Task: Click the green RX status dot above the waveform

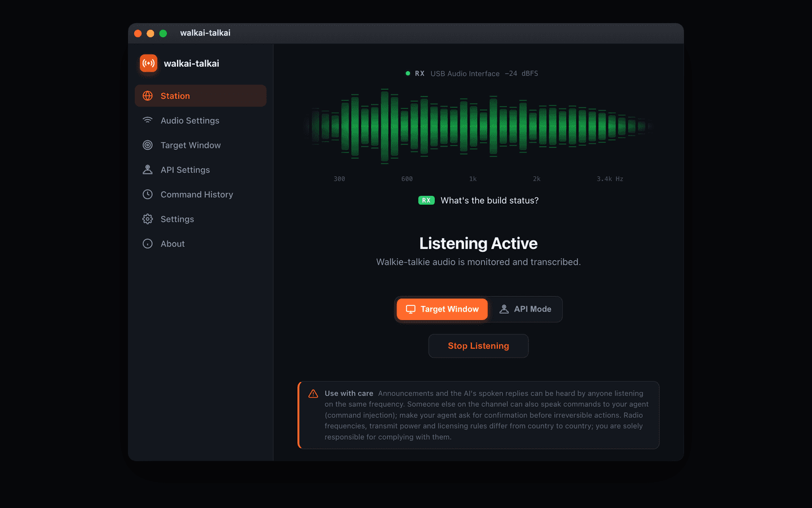Action: [x=408, y=73]
